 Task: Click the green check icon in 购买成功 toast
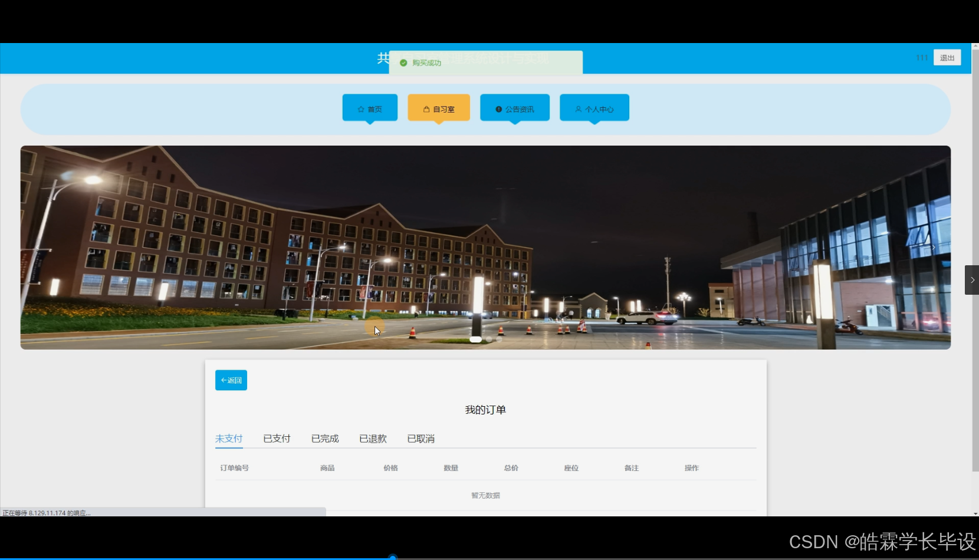tap(403, 62)
